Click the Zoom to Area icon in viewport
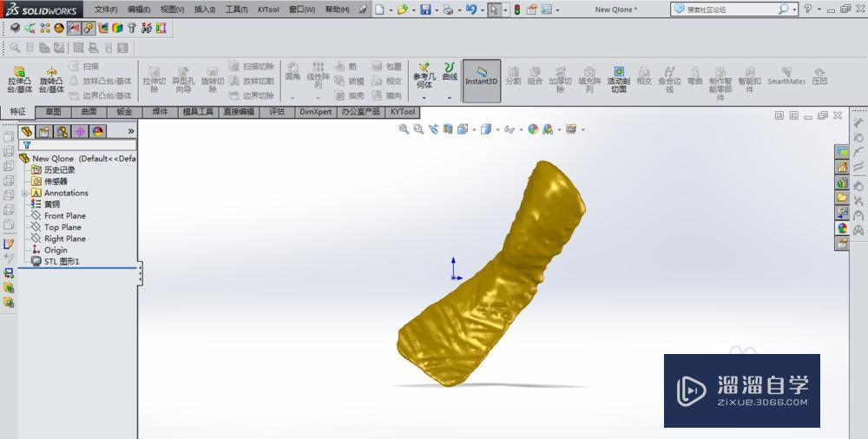Image resolution: width=868 pixels, height=439 pixels. (418, 129)
